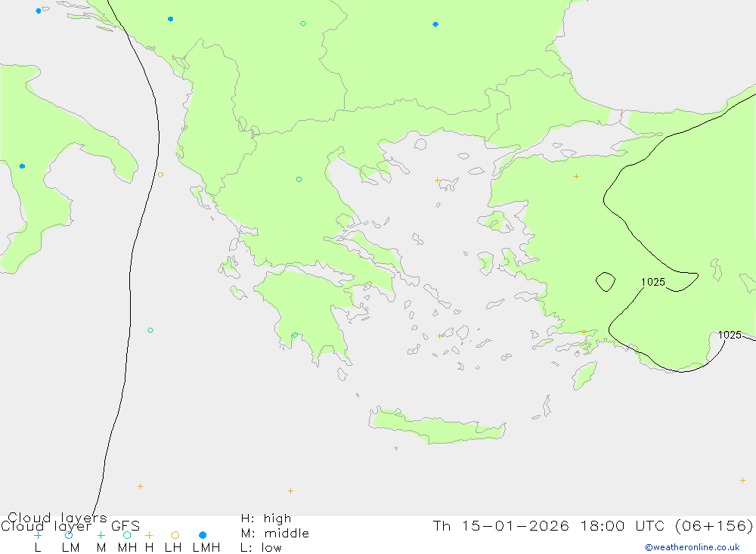Select the orange H plus in the Cyclades
Screen dimensions: 756x554
(439, 336)
